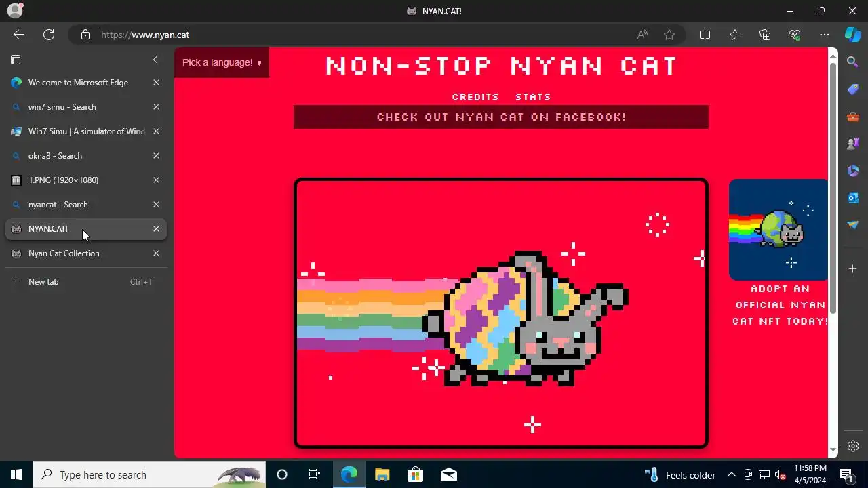
Task: Expand the Pick a language dropdown
Action: coord(222,62)
